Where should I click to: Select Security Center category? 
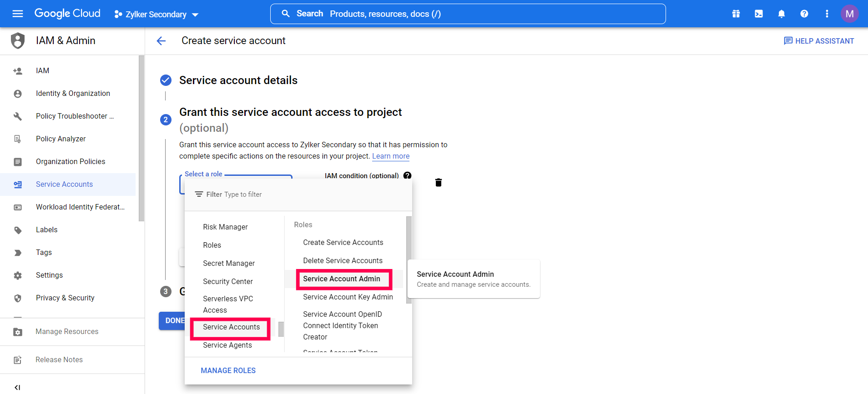228,281
